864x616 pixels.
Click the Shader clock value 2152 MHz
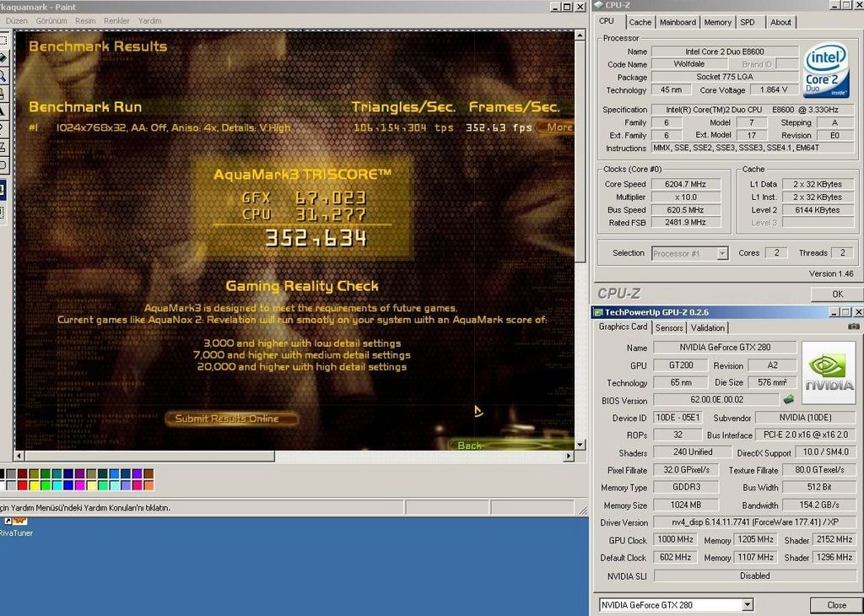pos(834,539)
